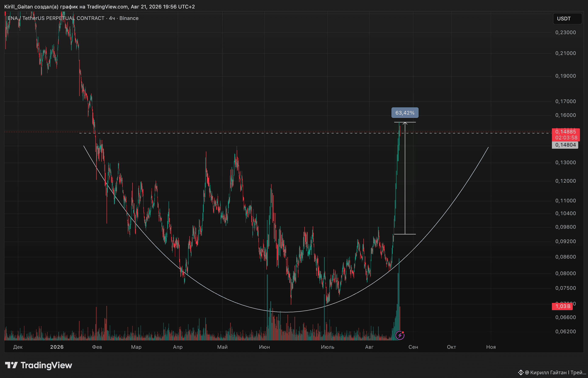Click the Фев label on the time axis

coord(97,347)
